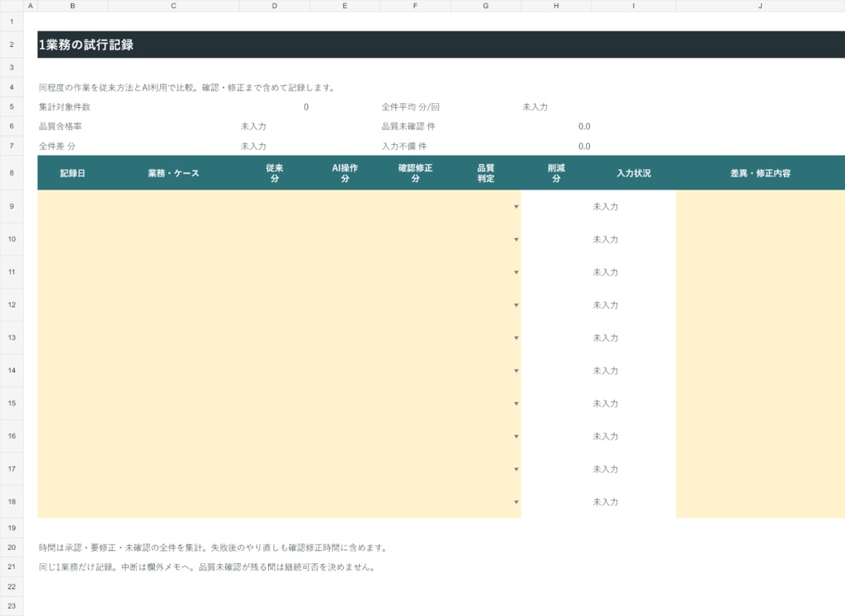Viewport: 845px width, 616px height.
Task: Click the empty 差異・修正内容 cell in row 9
Action: [760, 206]
